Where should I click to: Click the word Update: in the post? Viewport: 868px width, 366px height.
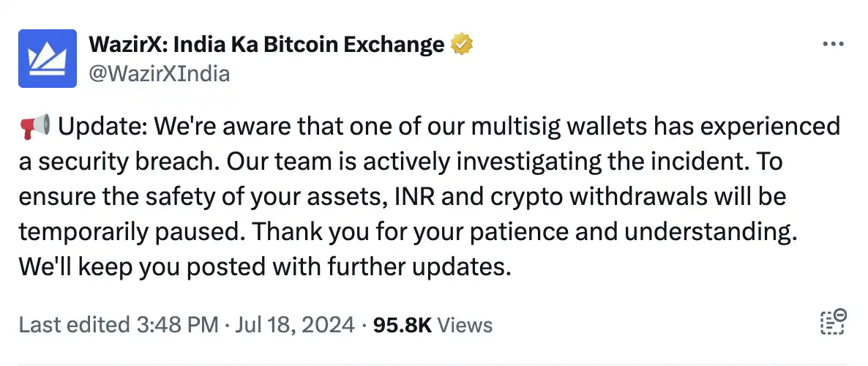coord(102,127)
